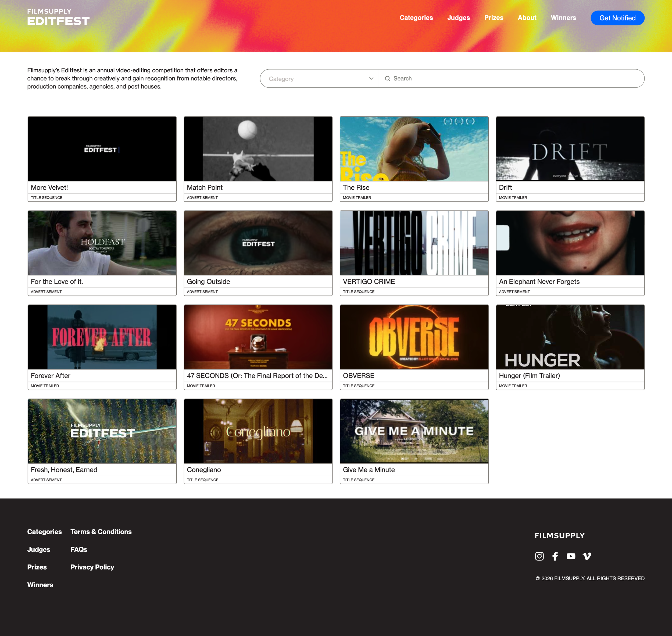Open Filmsupply's Instagram page icon
672x636 pixels.
tap(539, 556)
